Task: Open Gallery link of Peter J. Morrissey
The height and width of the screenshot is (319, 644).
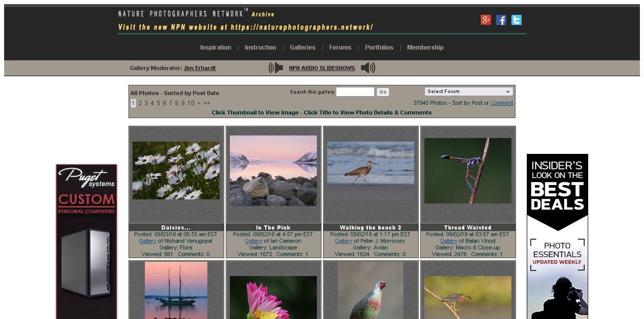Action: click(x=344, y=241)
